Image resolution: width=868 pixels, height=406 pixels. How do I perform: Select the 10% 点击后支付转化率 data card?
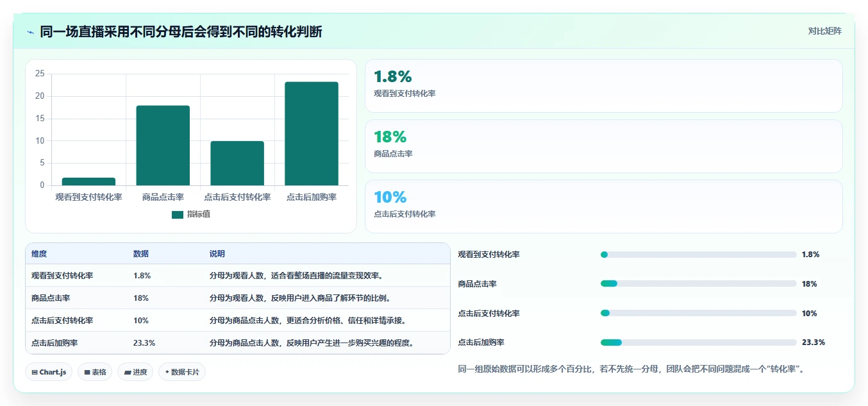(603, 207)
